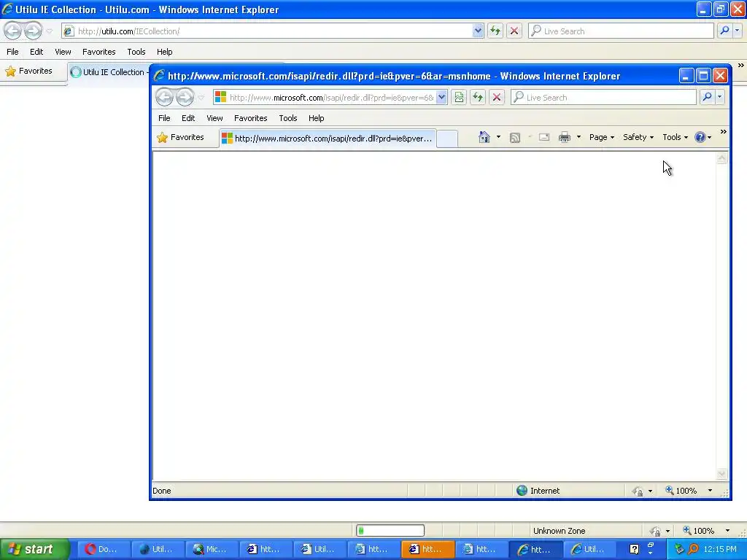Click the orange search icon in the system tray
The image size is (747, 560).
click(x=693, y=549)
